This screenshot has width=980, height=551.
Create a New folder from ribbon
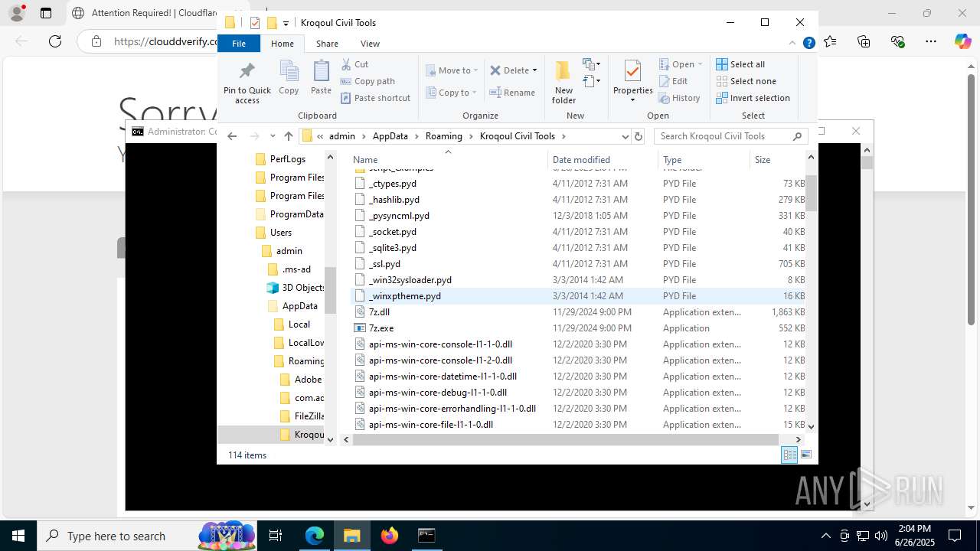pyautogui.click(x=563, y=82)
